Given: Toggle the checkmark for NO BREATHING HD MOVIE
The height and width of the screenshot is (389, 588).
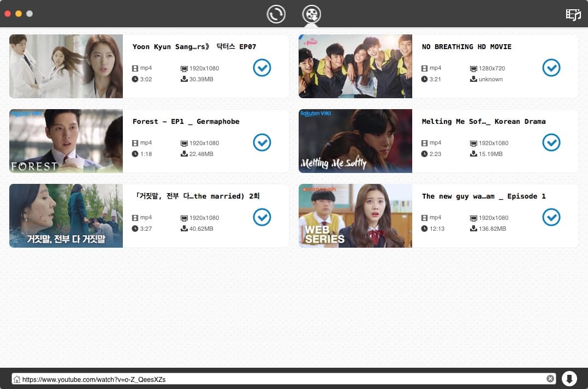Looking at the screenshot, I should 551,68.
